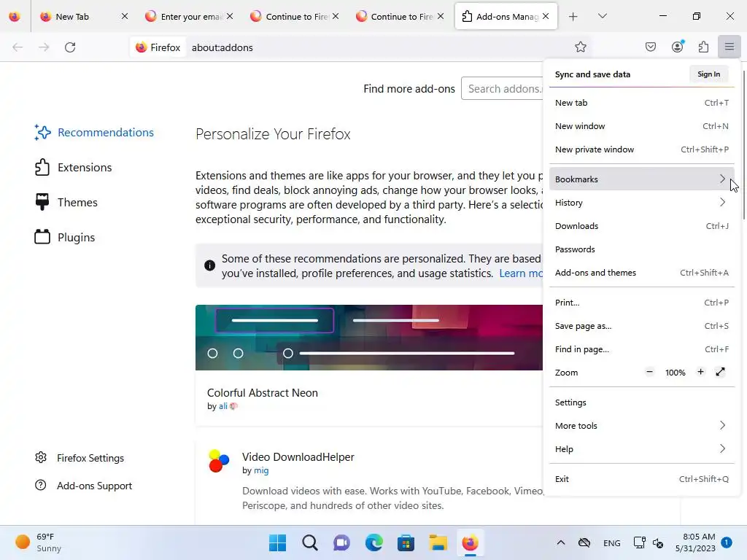Expand the Bookmarks submenu
The width and height of the screenshot is (747, 560).
point(641,179)
